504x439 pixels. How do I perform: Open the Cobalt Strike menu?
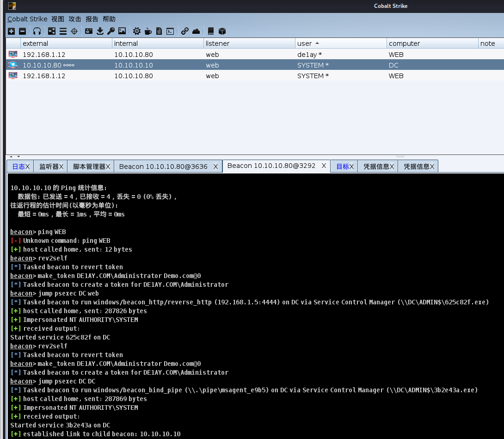pos(27,19)
